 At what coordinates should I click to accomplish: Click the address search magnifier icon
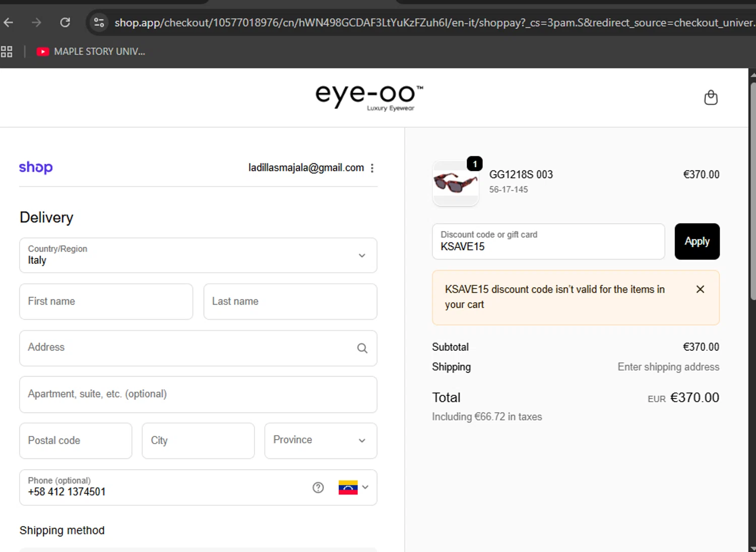click(362, 348)
